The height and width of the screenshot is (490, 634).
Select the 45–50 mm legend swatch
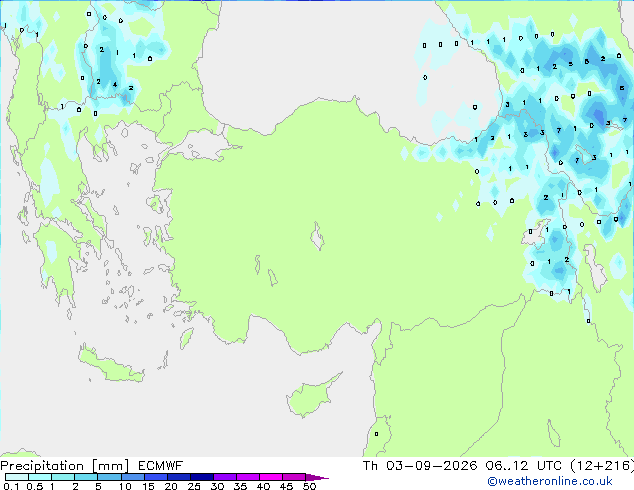(294, 477)
